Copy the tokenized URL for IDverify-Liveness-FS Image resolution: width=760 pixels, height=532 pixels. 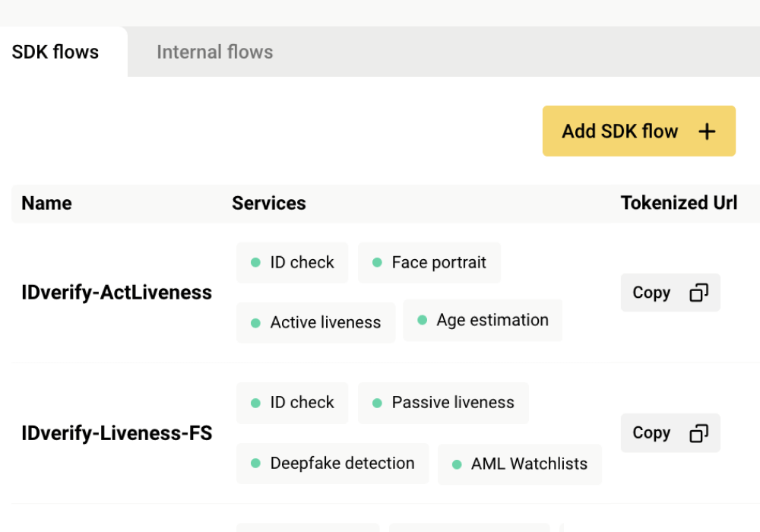coord(670,432)
